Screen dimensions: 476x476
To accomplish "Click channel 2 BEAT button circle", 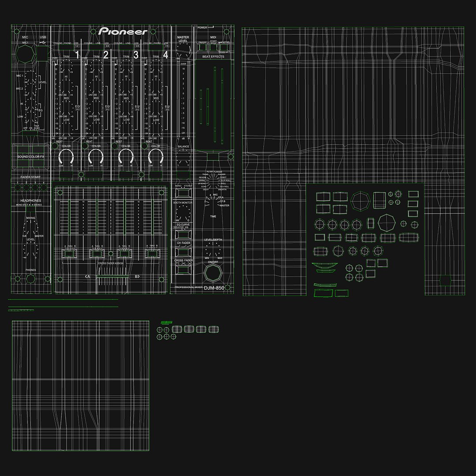I will tap(84, 147).
